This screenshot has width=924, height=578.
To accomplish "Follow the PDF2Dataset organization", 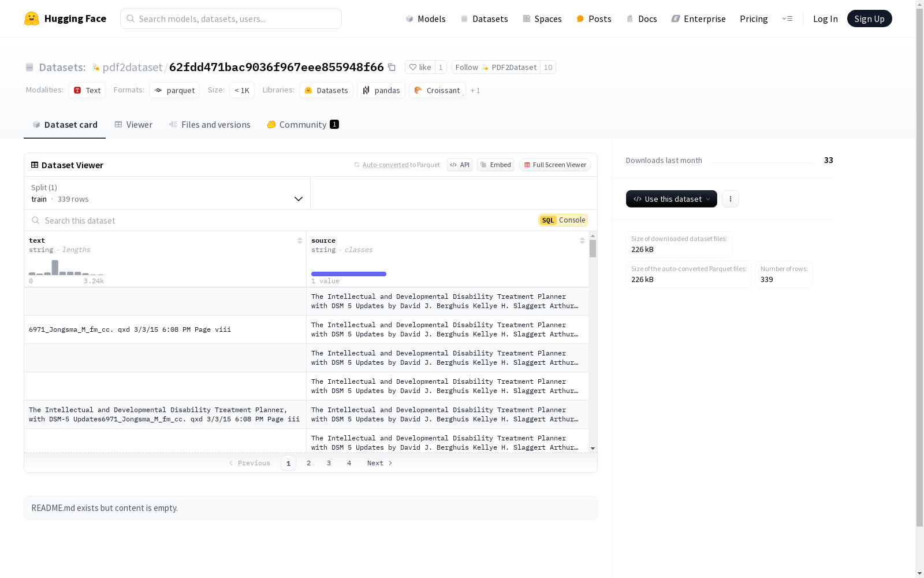I will tap(495, 67).
